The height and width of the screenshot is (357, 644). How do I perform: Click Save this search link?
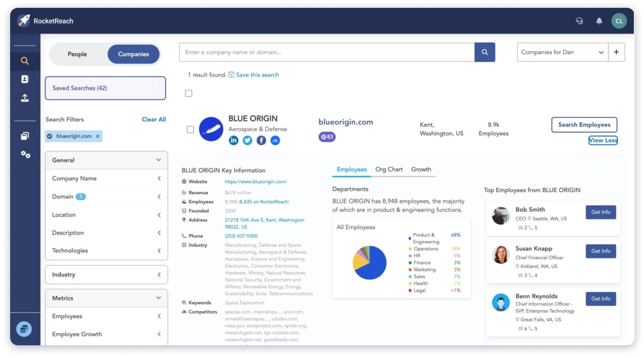(x=257, y=75)
